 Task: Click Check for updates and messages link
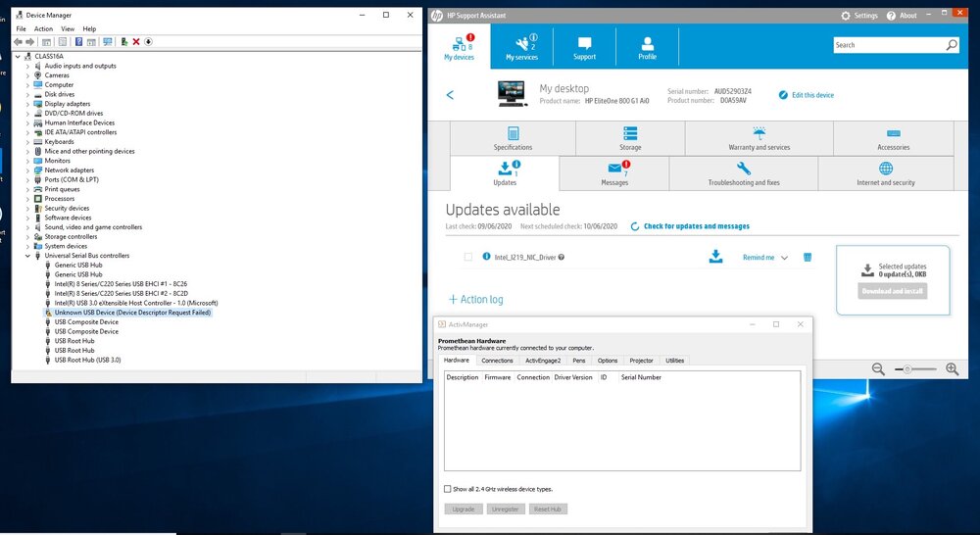click(696, 226)
